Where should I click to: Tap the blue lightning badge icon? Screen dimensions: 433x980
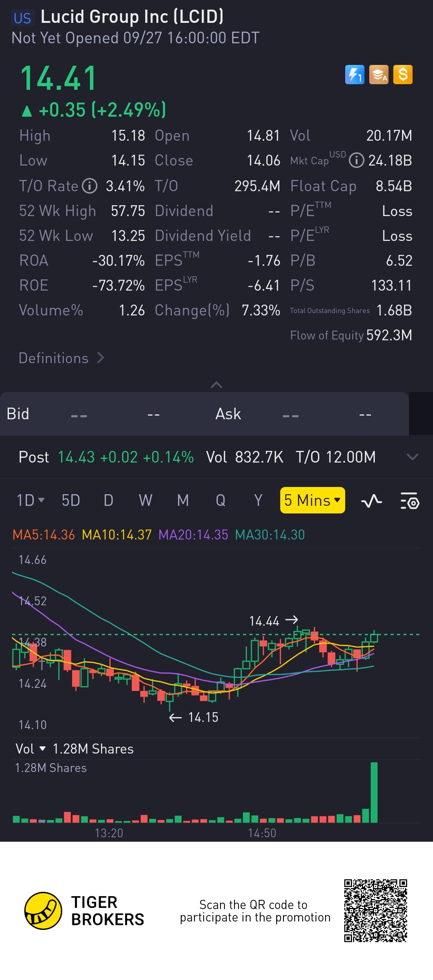(x=354, y=75)
